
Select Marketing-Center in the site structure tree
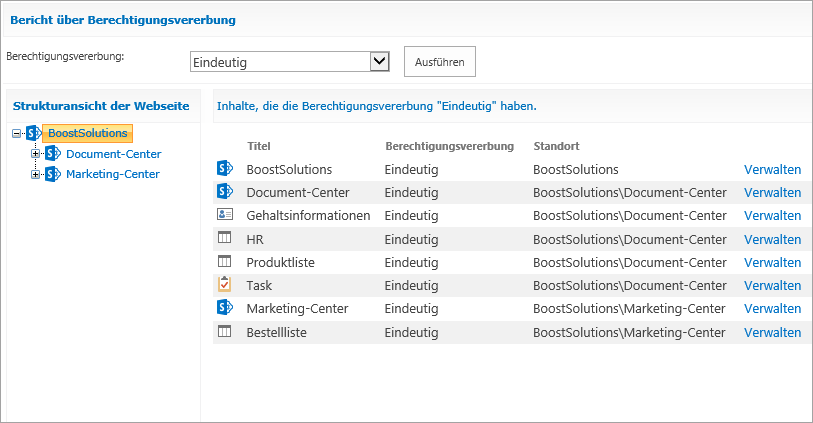113,174
